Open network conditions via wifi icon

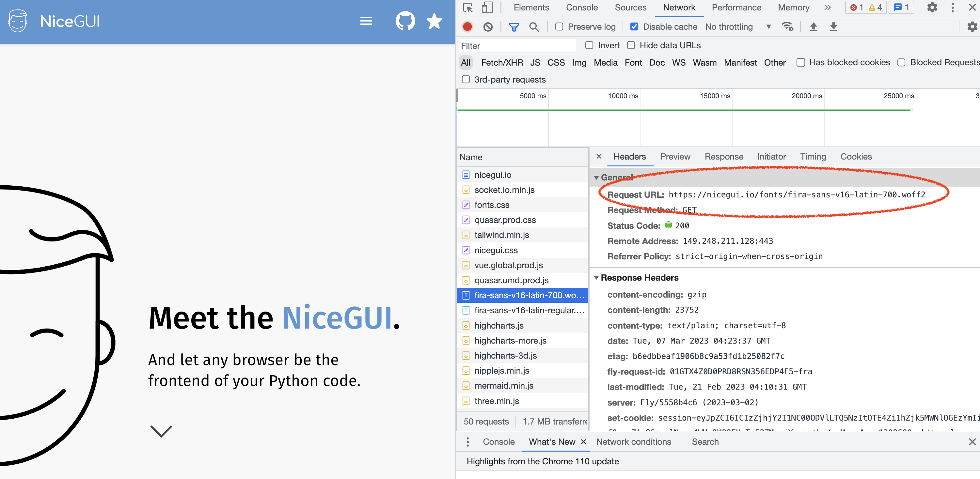(x=787, y=27)
